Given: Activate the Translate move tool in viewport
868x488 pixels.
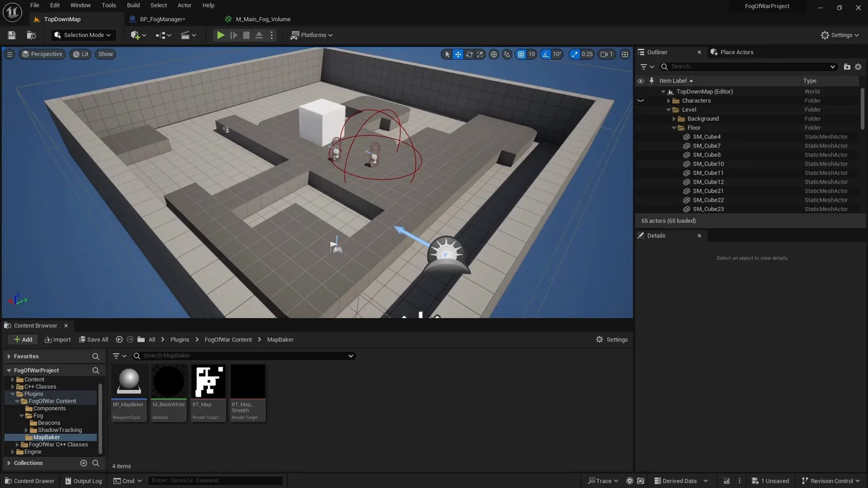Looking at the screenshot, I should point(458,54).
